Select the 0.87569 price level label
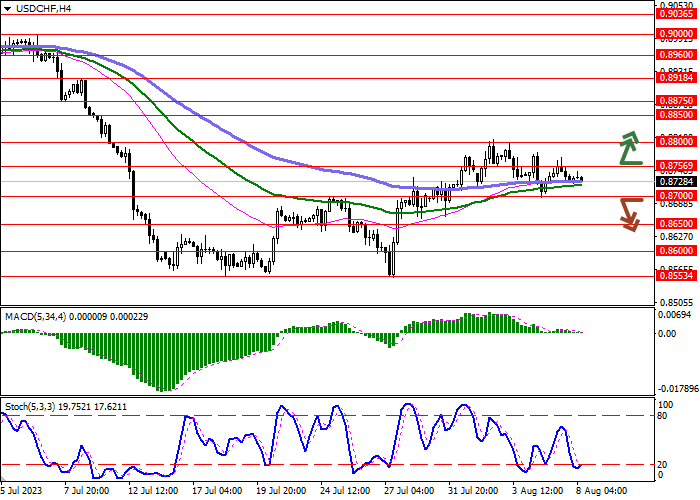Viewport: 700px width, 500px height. pos(676,166)
